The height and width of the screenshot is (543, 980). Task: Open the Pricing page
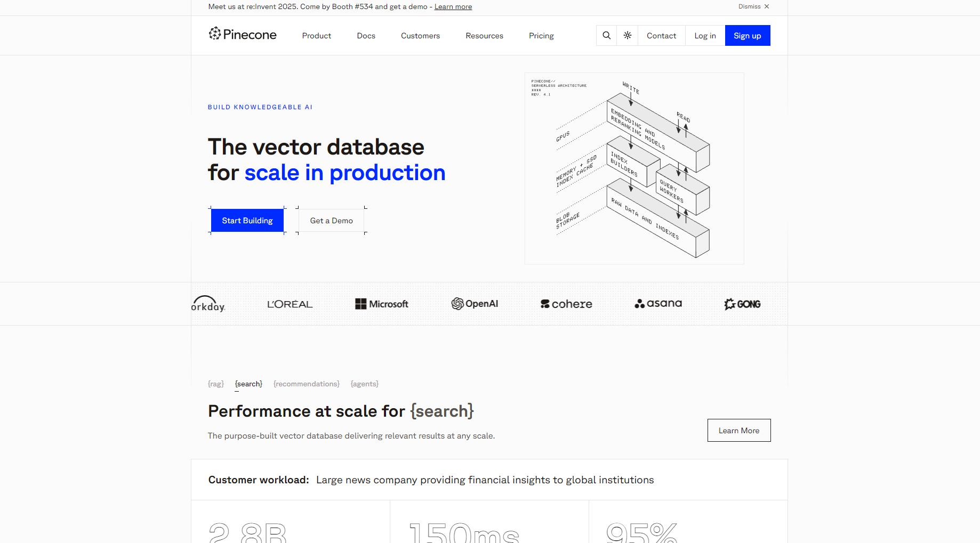541,36
